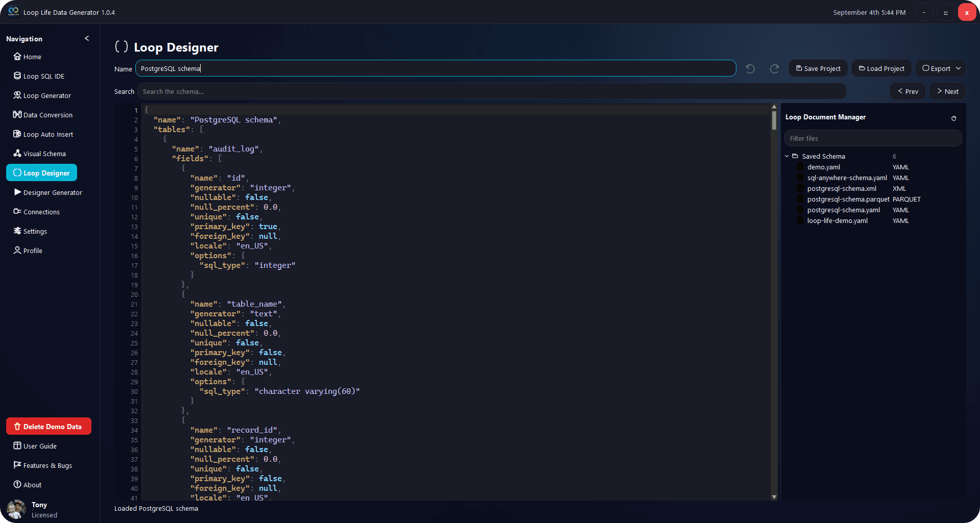Viewport: 980px width, 523px height.
Task: Click the Delete Demo Data button
Action: coord(49,426)
